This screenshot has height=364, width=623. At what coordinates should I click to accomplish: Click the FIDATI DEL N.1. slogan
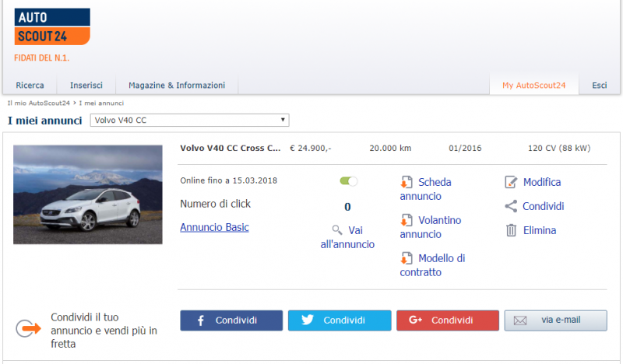point(42,58)
